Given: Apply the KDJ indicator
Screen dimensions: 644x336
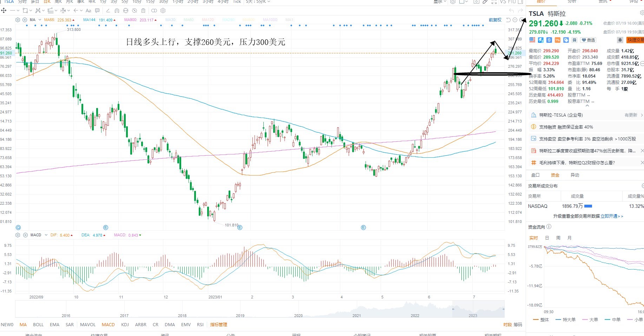Looking at the screenshot, I should 125,325.
